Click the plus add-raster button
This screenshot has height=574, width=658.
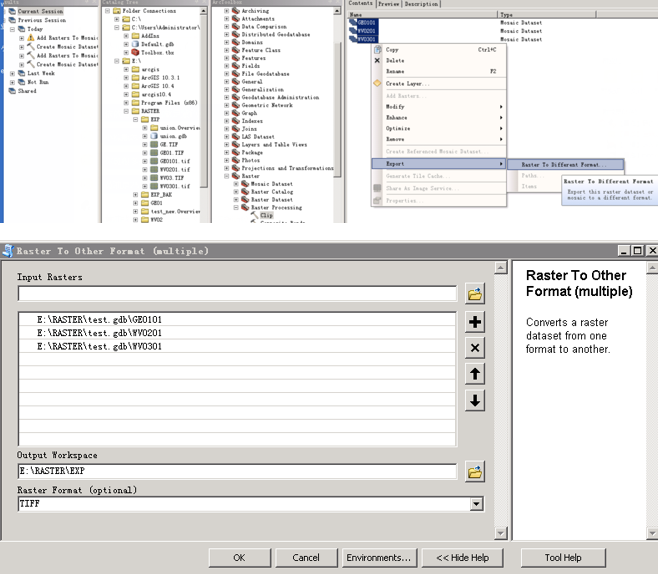(475, 322)
